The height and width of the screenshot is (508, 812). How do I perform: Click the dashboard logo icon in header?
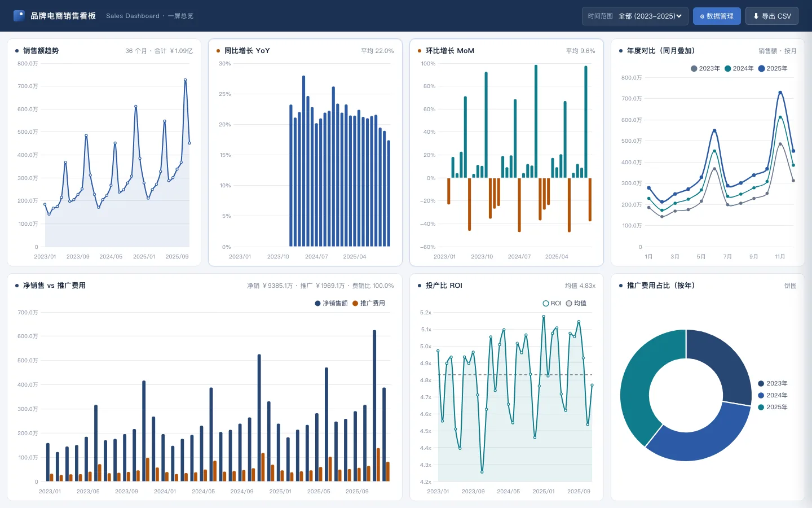click(19, 16)
